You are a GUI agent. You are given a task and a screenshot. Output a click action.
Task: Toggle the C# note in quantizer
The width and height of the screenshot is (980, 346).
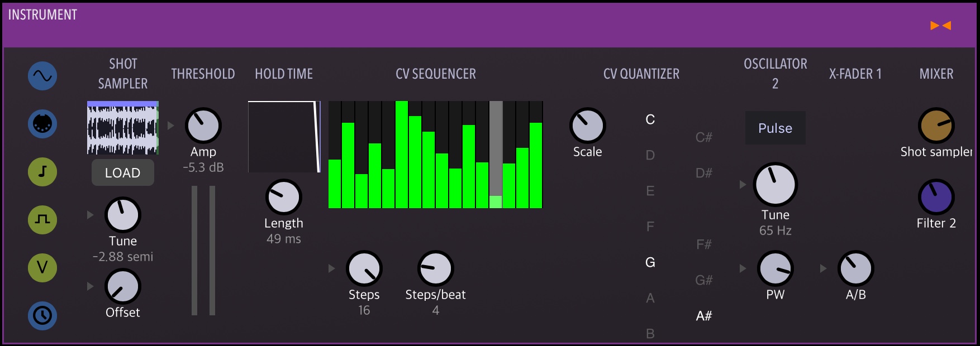[x=704, y=137]
